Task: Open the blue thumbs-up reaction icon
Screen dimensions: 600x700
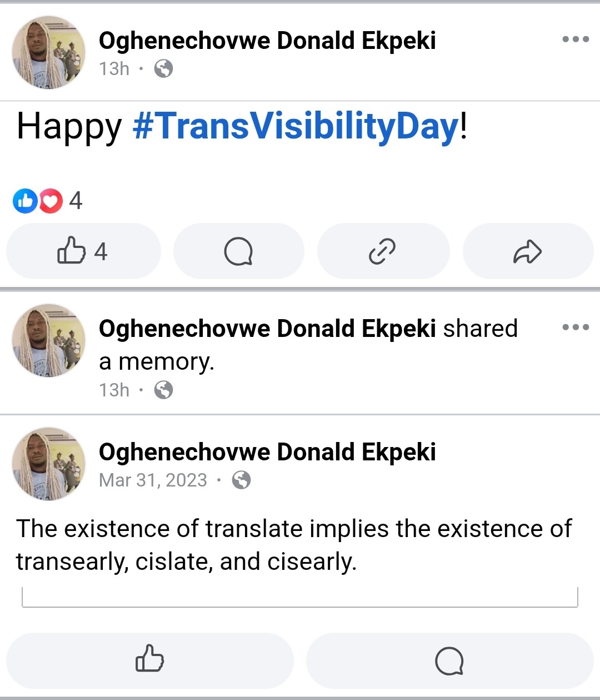Action: 25,201
